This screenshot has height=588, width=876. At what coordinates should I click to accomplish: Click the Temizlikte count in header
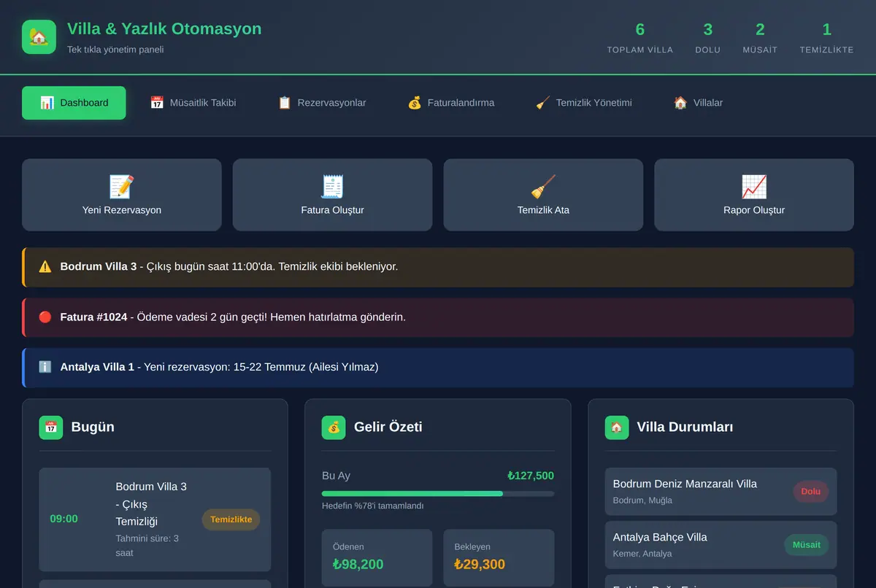826,30
